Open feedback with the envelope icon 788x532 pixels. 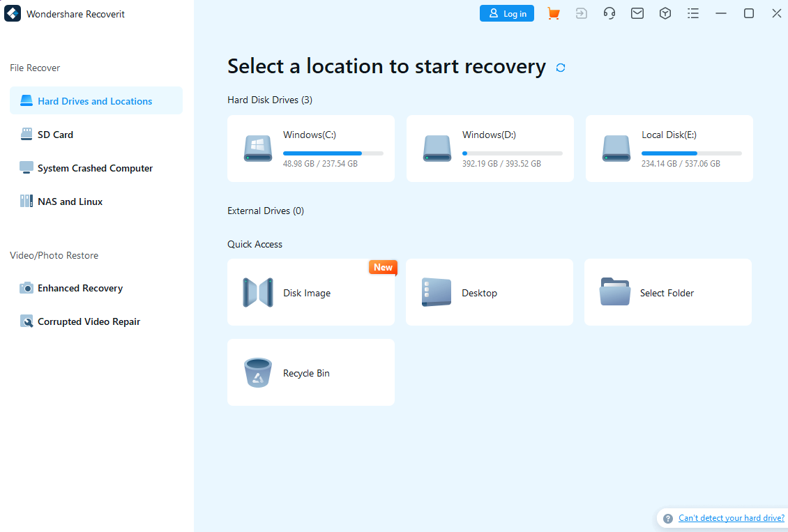pos(637,13)
